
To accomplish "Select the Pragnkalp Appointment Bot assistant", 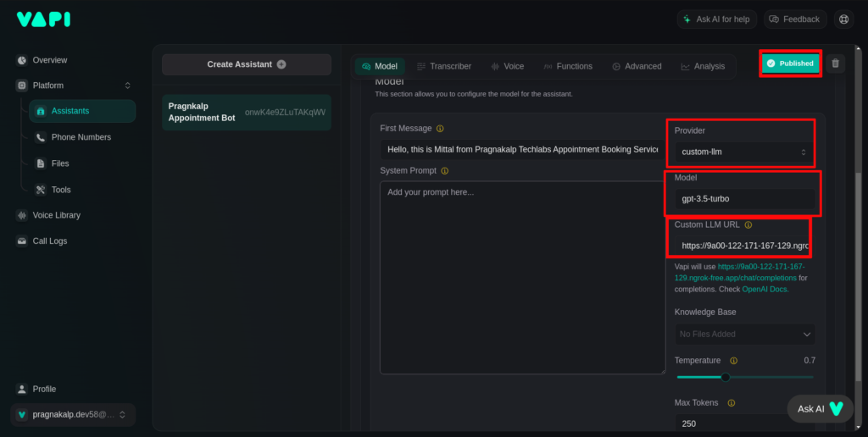I will pos(247,113).
